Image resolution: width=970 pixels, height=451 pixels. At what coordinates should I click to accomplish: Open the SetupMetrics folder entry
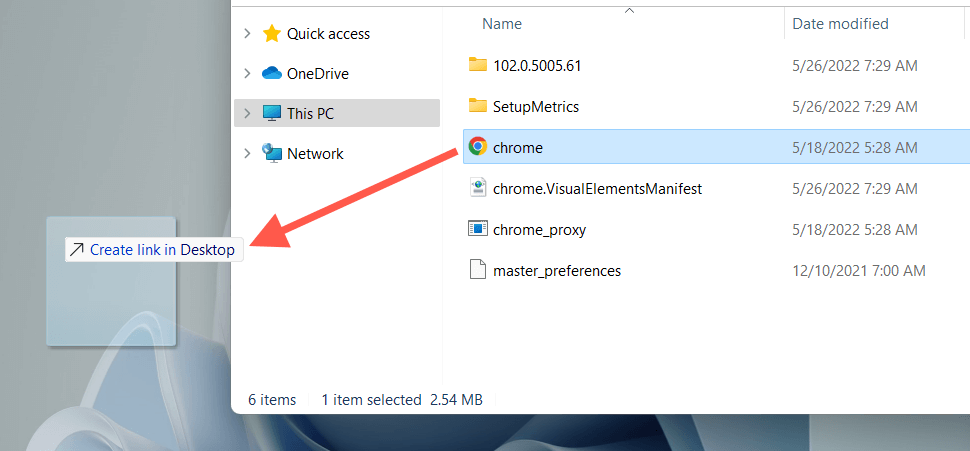[x=536, y=107]
